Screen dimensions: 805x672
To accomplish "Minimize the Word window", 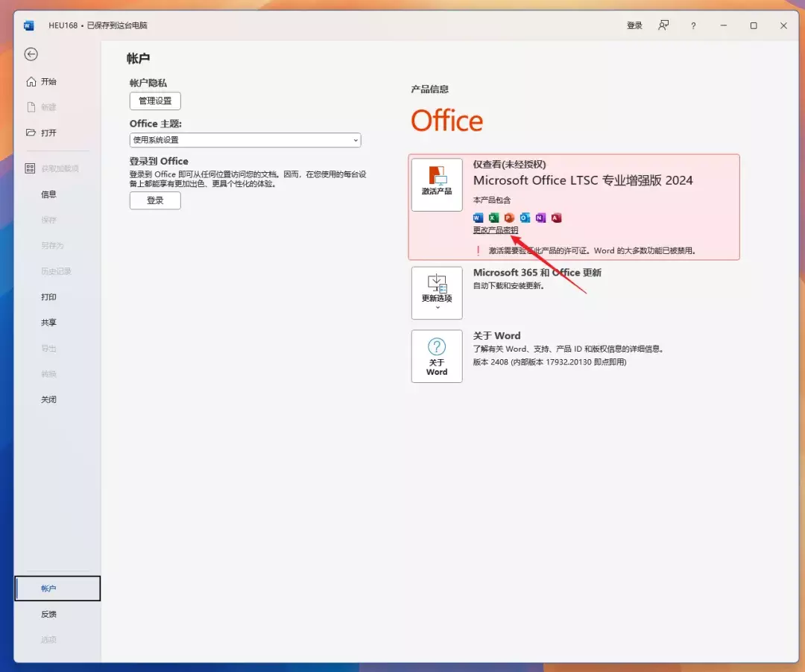I will 723,25.
